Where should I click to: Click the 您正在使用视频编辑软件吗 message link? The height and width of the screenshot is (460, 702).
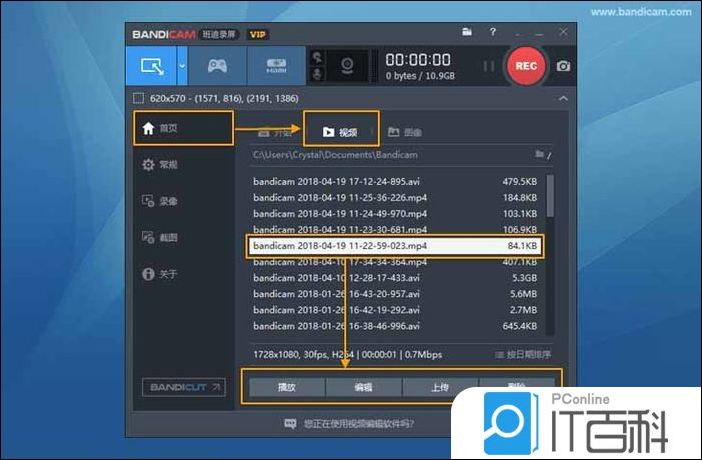(x=359, y=424)
